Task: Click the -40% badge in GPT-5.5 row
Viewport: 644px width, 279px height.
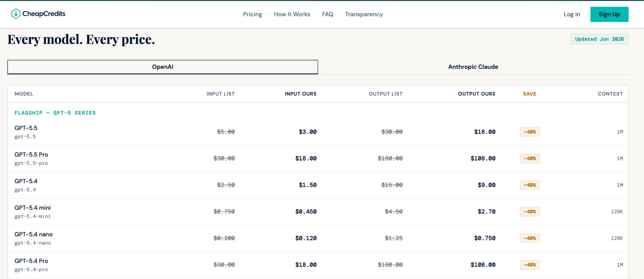Action: [x=530, y=132]
